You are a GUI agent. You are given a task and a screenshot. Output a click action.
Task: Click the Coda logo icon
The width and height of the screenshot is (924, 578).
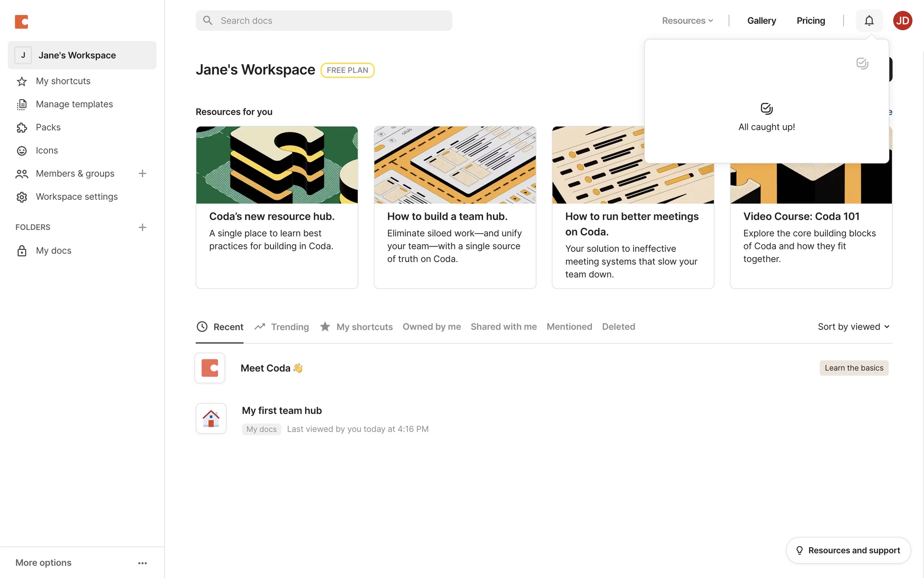coord(22,22)
